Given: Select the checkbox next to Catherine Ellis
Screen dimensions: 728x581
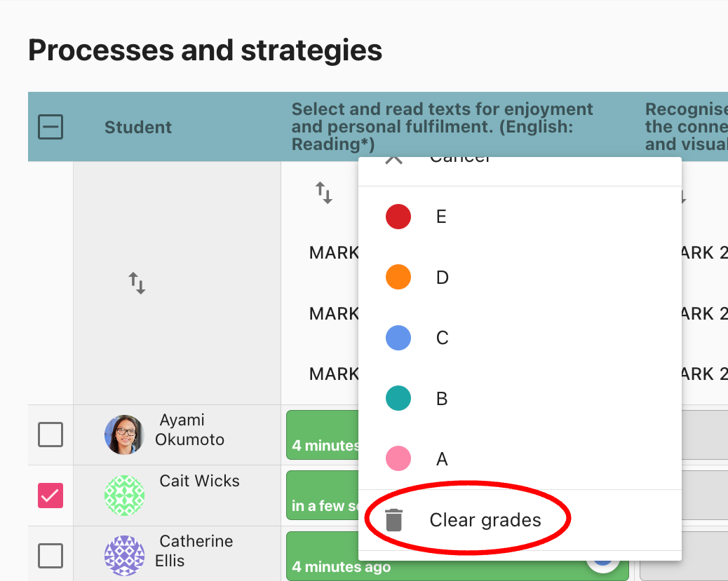Looking at the screenshot, I should coord(50,556).
